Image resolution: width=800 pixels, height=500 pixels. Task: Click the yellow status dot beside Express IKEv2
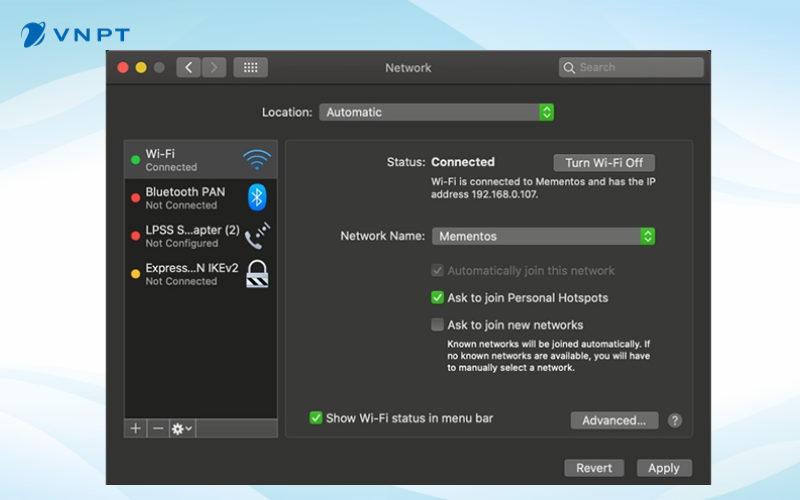point(136,274)
